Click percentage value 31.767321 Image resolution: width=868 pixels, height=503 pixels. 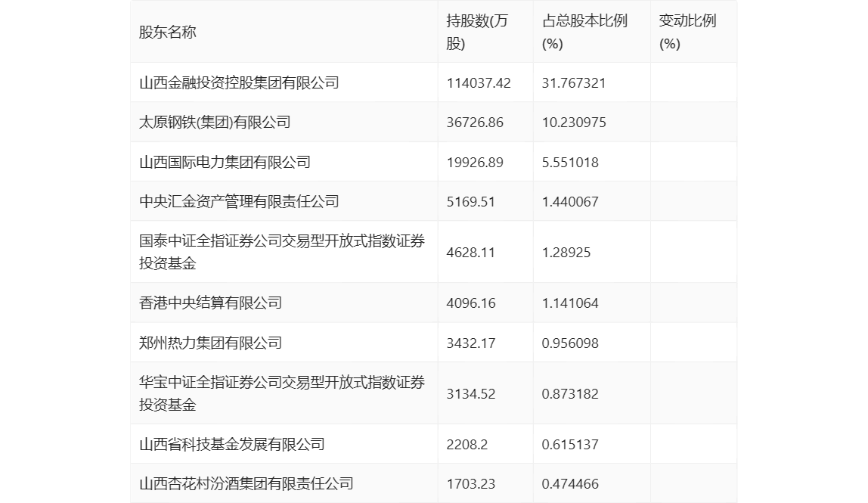point(574,83)
